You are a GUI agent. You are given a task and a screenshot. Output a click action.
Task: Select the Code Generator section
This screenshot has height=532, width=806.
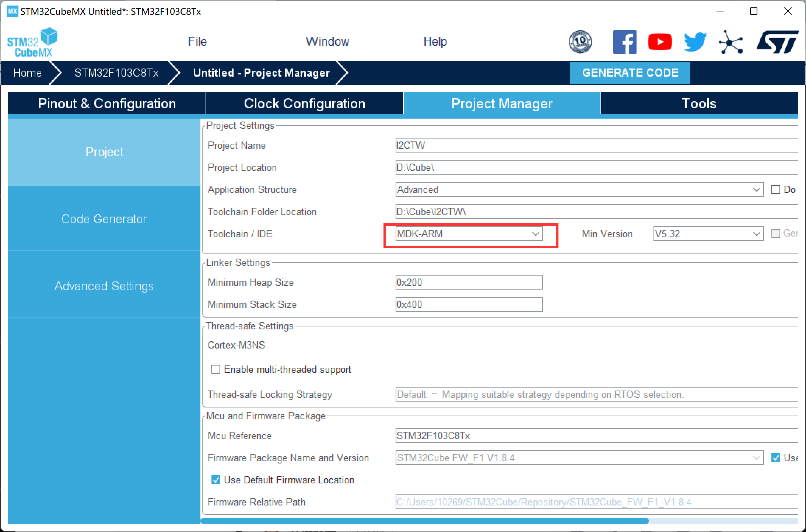(x=103, y=218)
